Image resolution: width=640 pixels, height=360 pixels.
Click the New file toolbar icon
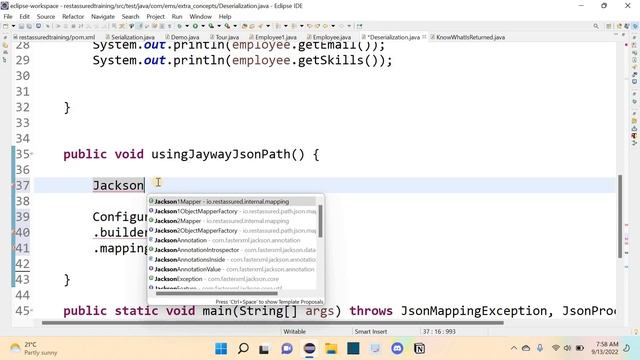(x=5, y=26)
